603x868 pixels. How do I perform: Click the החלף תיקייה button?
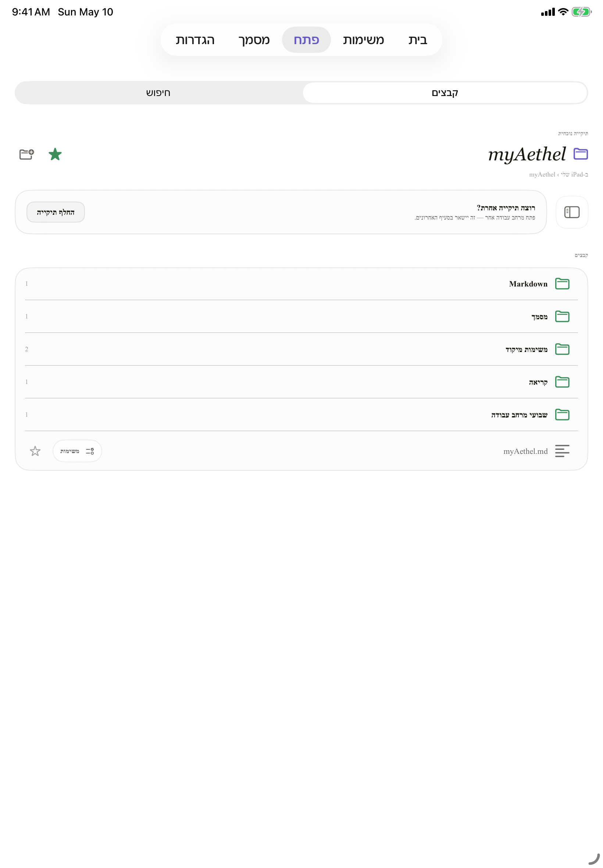coord(56,212)
